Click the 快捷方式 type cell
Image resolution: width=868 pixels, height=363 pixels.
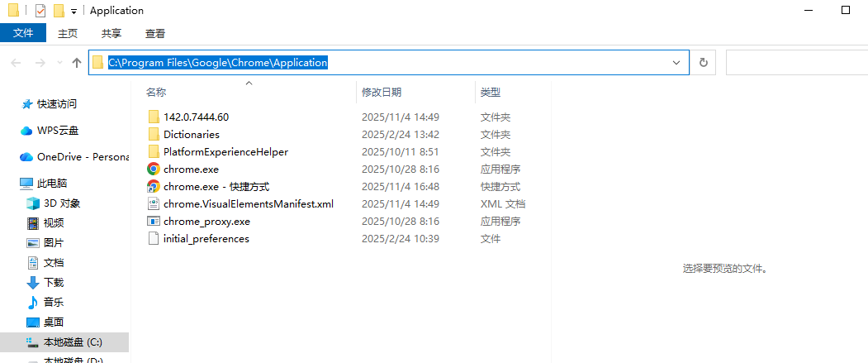point(500,186)
